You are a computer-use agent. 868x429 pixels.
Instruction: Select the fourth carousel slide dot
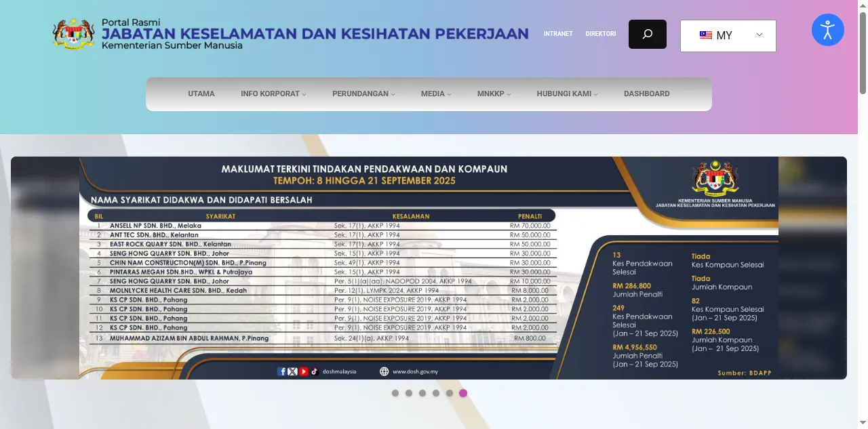(436, 393)
